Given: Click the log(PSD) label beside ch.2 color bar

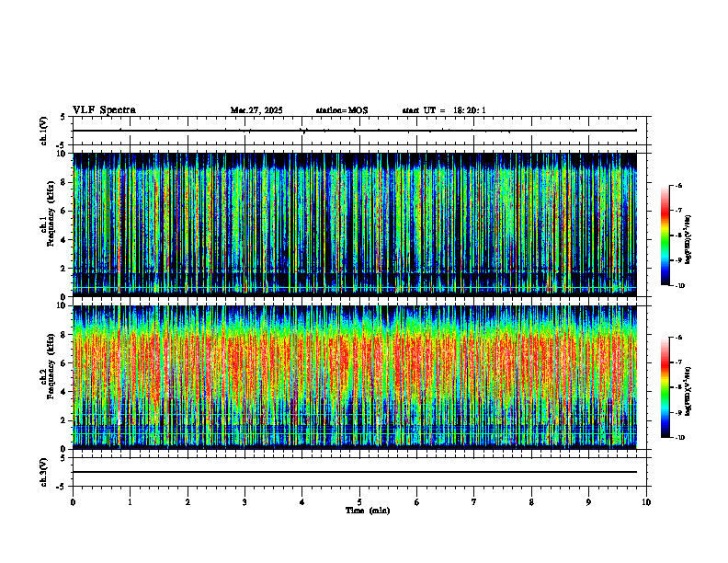Looking at the screenshot, I should click(688, 392).
